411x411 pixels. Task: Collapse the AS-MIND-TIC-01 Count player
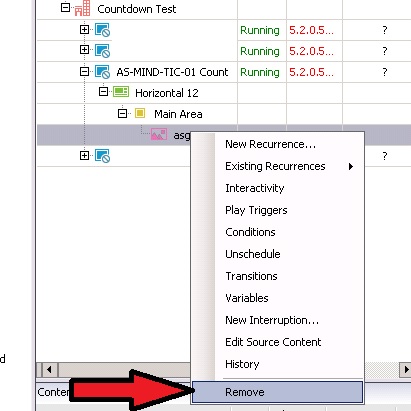point(85,71)
